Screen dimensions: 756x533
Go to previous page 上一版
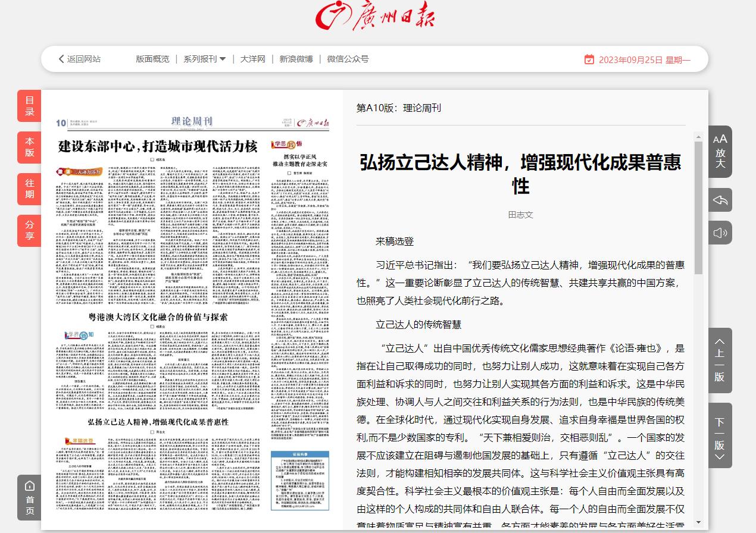pyautogui.click(x=720, y=360)
